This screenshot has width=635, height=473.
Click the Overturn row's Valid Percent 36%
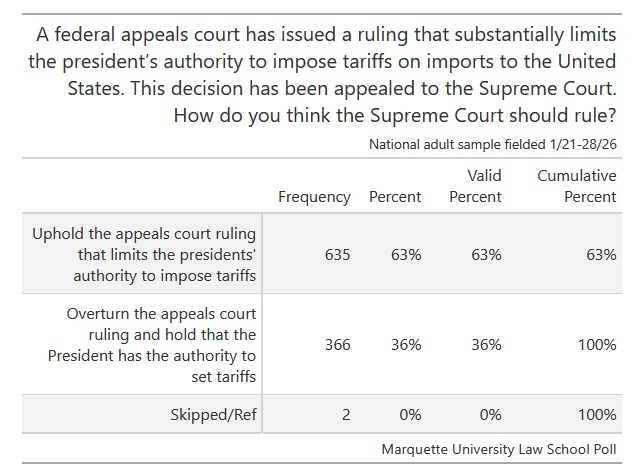pos(486,345)
